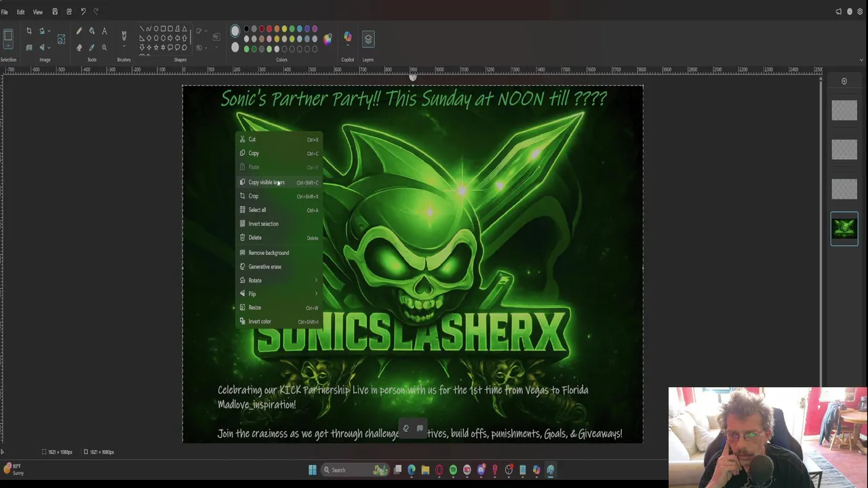The height and width of the screenshot is (488, 868).
Task: Choose Crop from context menu
Action: [279, 196]
